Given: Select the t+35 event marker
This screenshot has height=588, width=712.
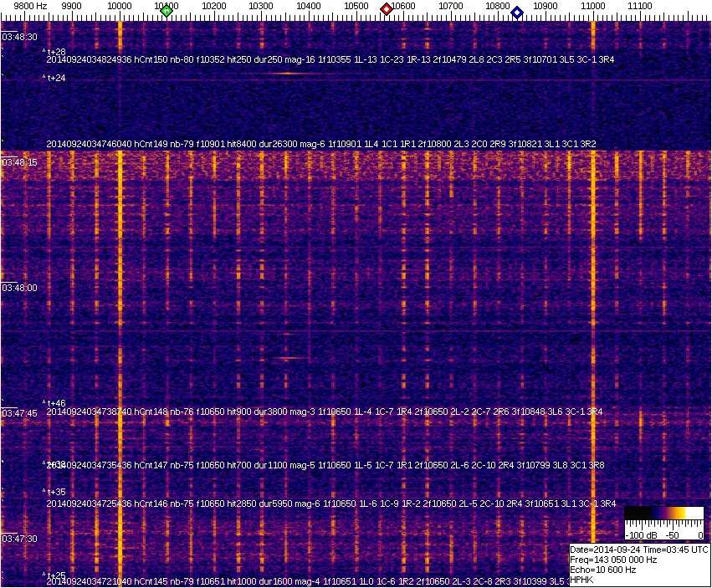Looking at the screenshot, I should [54, 492].
